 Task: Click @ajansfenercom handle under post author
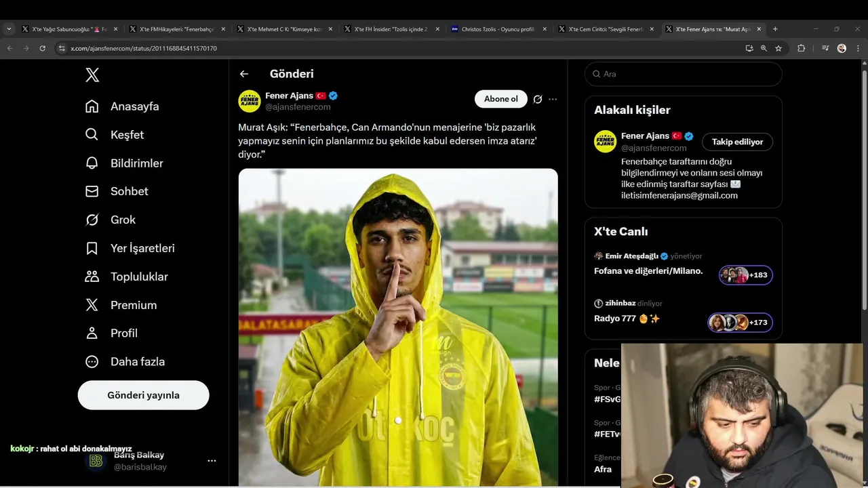point(298,107)
